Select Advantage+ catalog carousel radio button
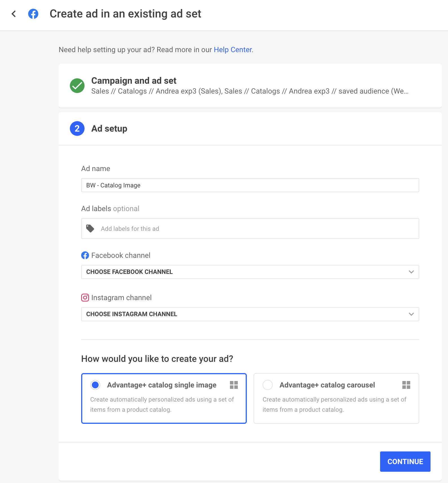The image size is (448, 483). [268, 385]
